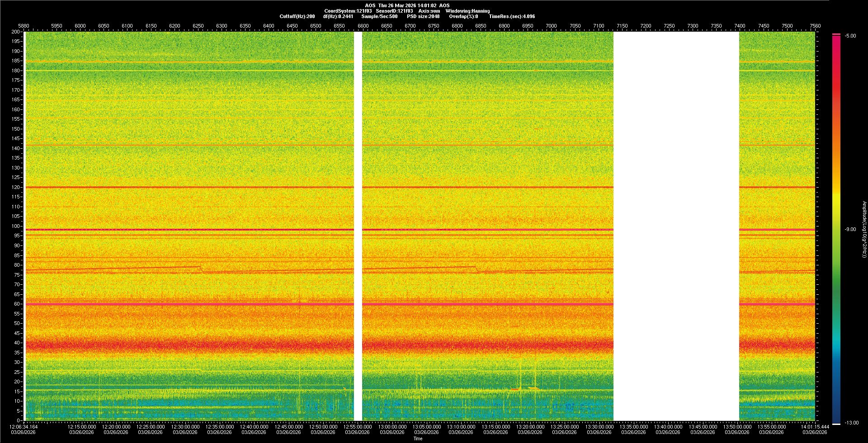Click the pink marker atop the colorbar
Screen dimensions: 868x443
836,34
